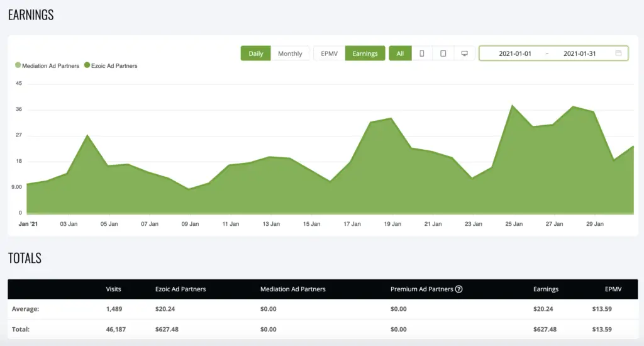Select the $627.48 Earnings total value
Screen dimensions: 644x346
pos(545,329)
